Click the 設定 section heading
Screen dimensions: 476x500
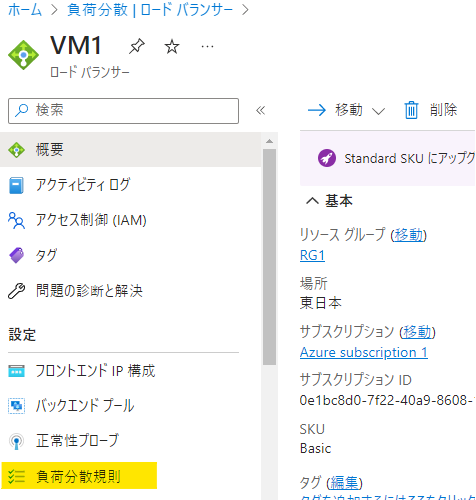[22, 335]
